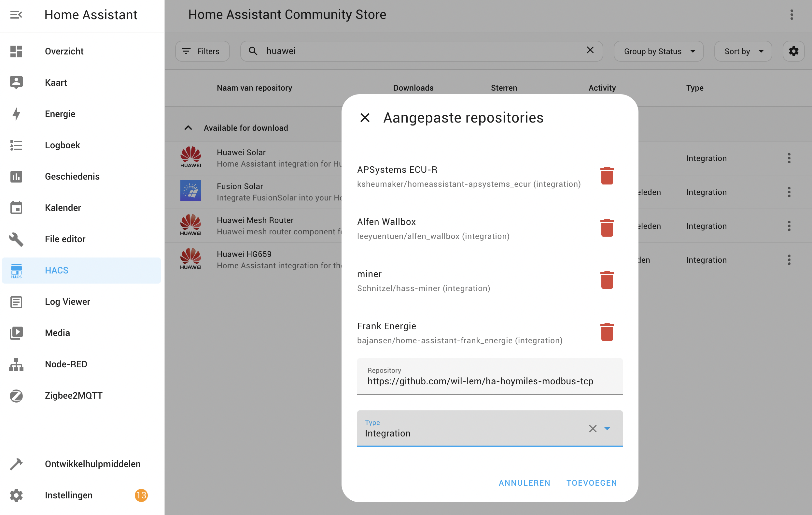812x515 pixels.
Task: Collapse the sidebar menu icon
Action: click(x=16, y=15)
